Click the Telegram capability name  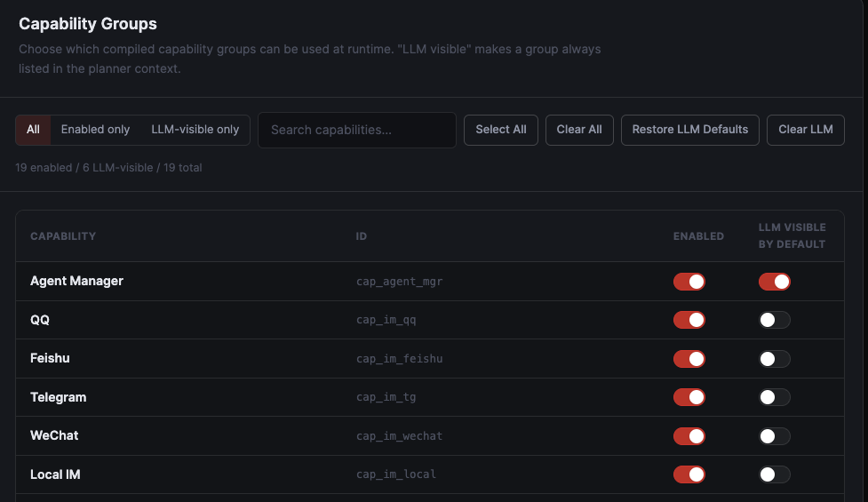click(58, 397)
